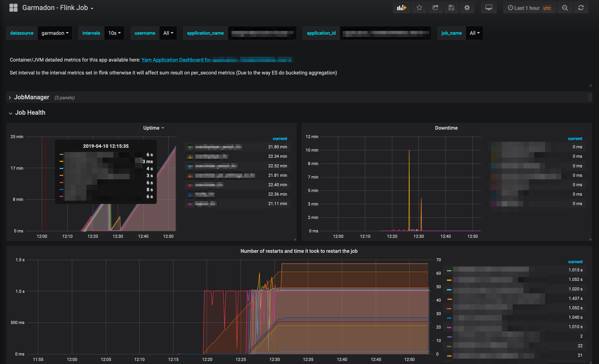The image size is (599, 364).
Task: Open the intervals 10s dropdown
Action: coord(114,33)
